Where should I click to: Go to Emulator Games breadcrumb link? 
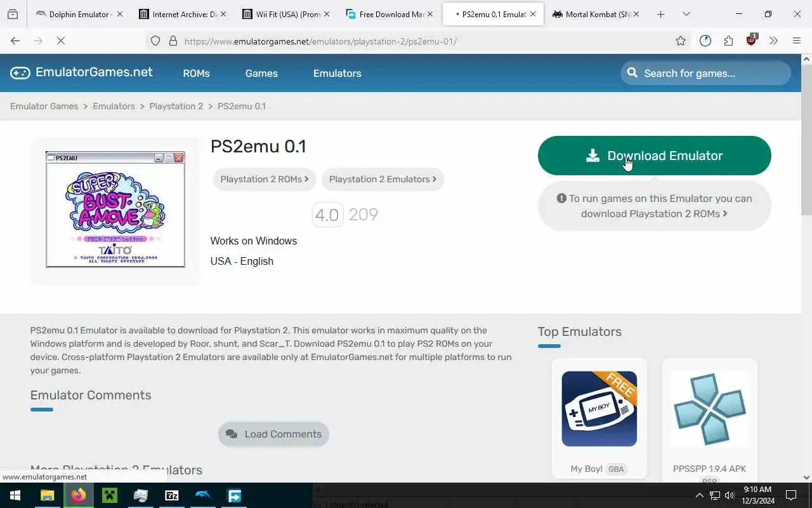point(44,106)
